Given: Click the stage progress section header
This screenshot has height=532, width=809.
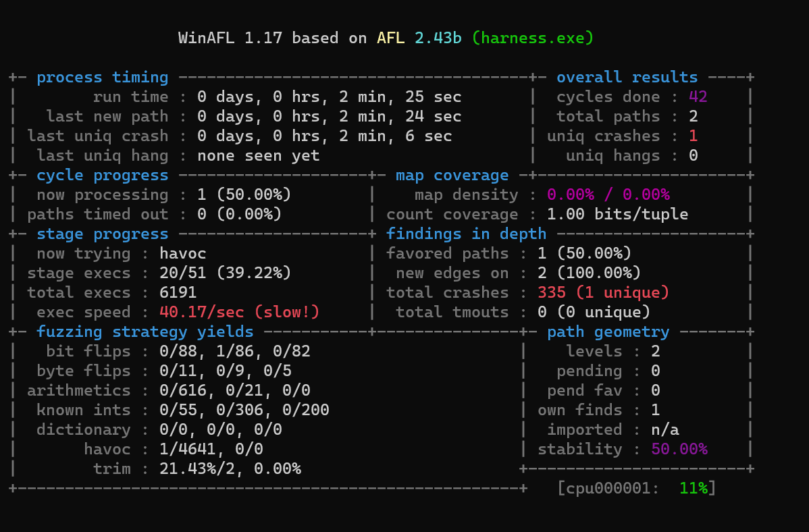Looking at the screenshot, I should point(102,234).
